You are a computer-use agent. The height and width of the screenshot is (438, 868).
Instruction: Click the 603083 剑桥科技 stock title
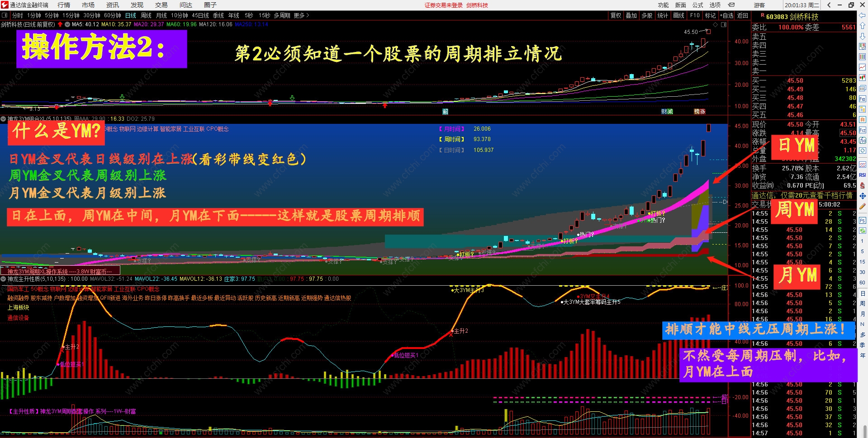(792, 17)
